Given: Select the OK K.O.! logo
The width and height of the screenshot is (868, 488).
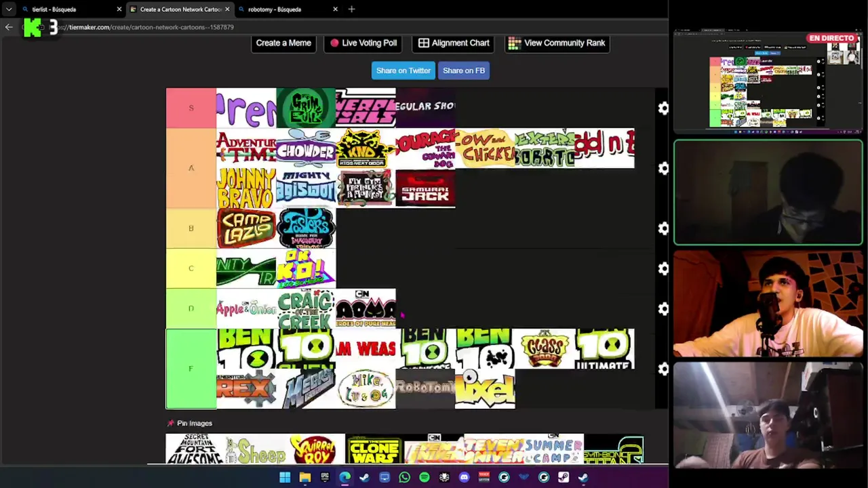Looking at the screenshot, I should [x=306, y=268].
